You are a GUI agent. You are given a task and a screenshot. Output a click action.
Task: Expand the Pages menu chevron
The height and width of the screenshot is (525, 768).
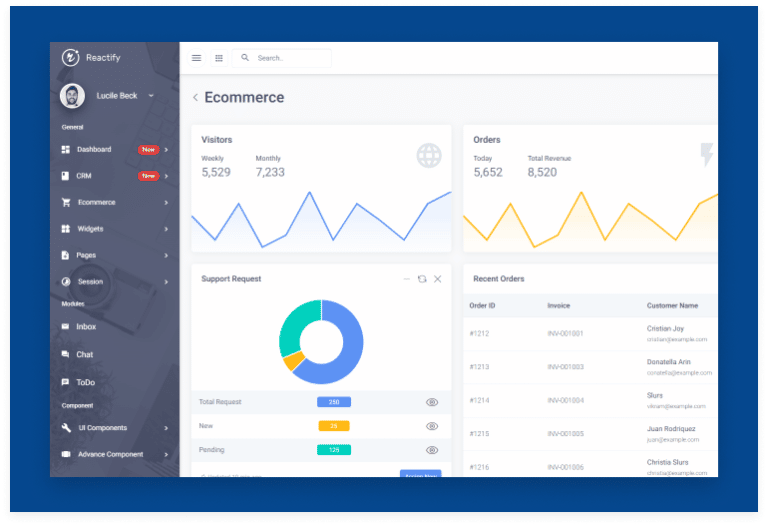tap(167, 256)
